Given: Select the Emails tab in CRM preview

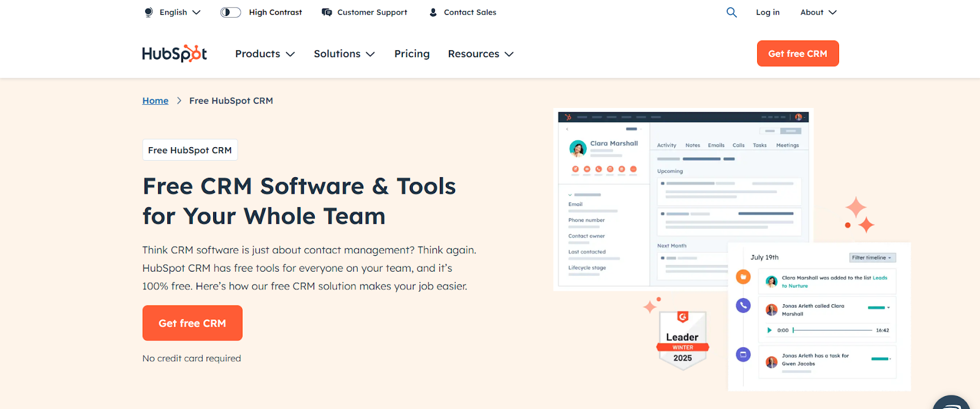Looking at the screenshot, I should pyautogui.click(x=716, y=145).
